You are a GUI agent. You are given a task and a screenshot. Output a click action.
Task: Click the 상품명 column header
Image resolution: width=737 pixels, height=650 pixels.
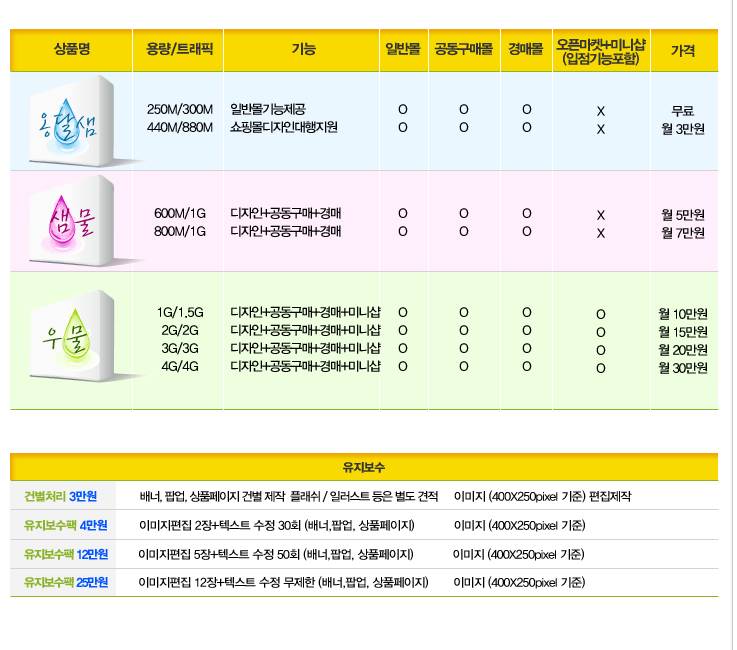click(72, 49)
